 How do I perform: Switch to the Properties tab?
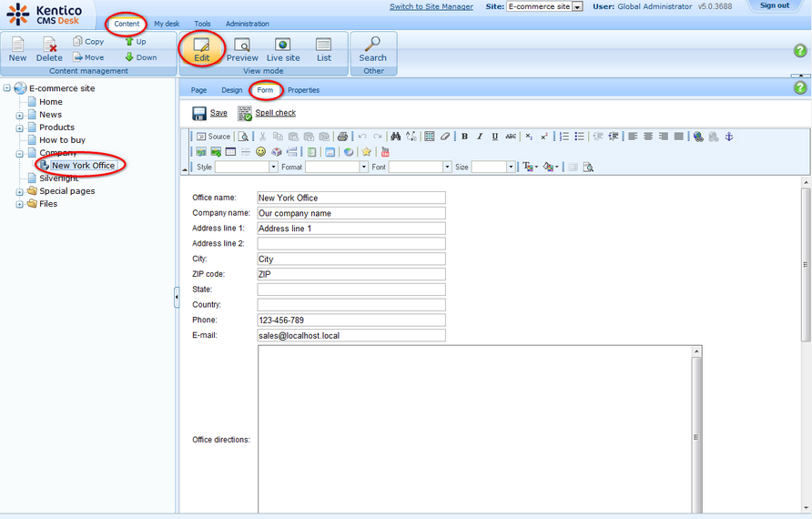point(303,90)
